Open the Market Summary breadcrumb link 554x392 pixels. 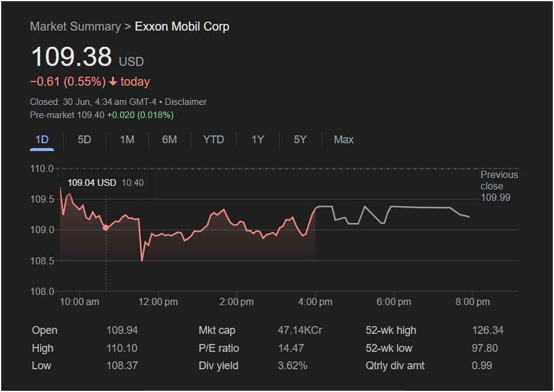coord(76,26)
